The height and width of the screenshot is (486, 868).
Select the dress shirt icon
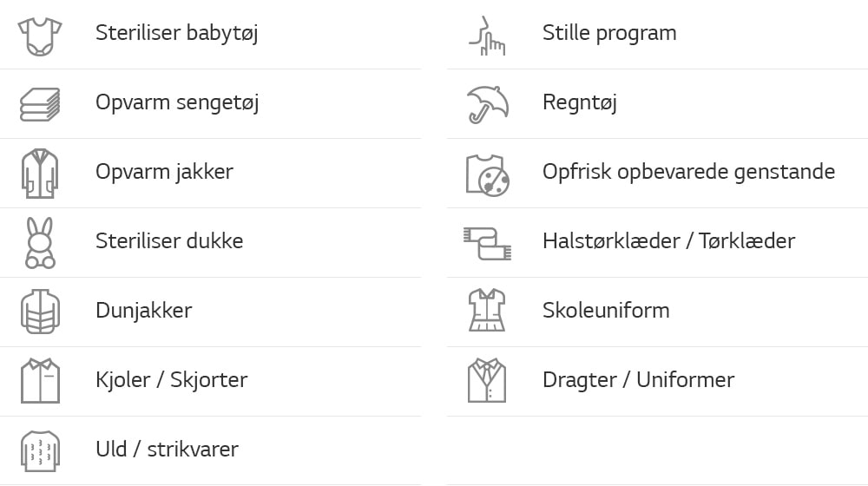point(40,381)
